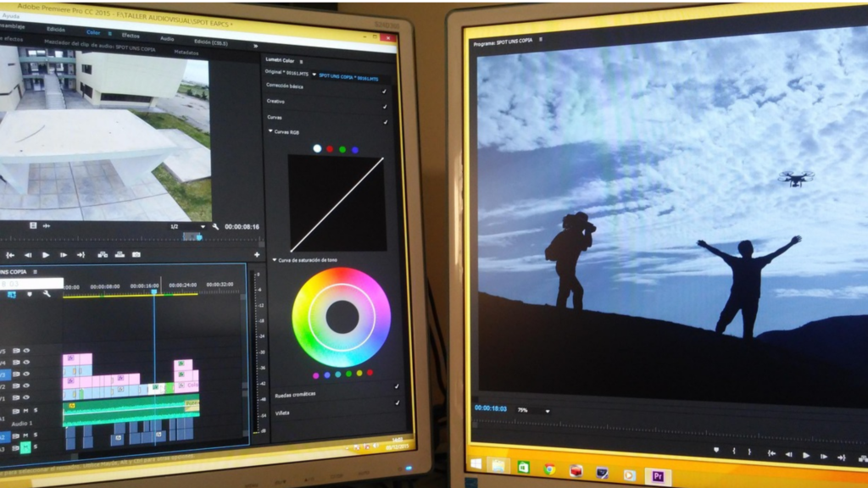Select the Step Forward icon in Source monitor

point(64,255)
